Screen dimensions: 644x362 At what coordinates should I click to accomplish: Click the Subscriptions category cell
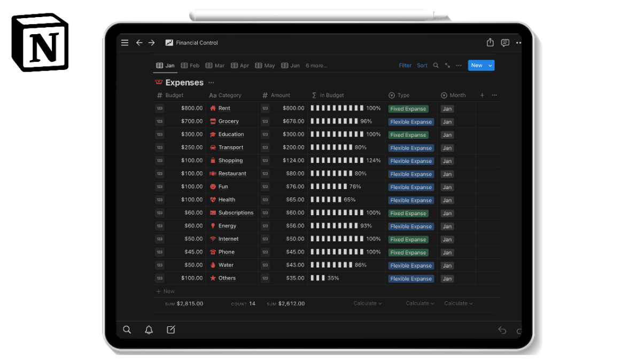[x=232, y=213]
